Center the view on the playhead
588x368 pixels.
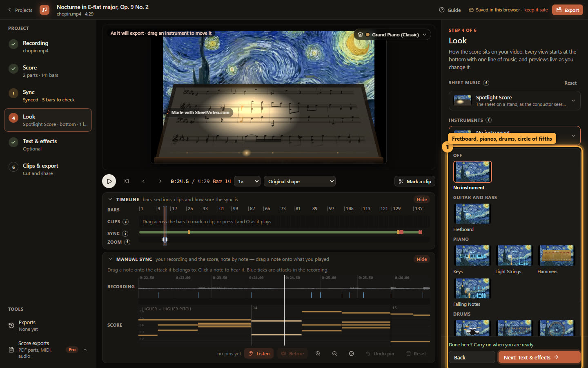(x=351, y=354)
